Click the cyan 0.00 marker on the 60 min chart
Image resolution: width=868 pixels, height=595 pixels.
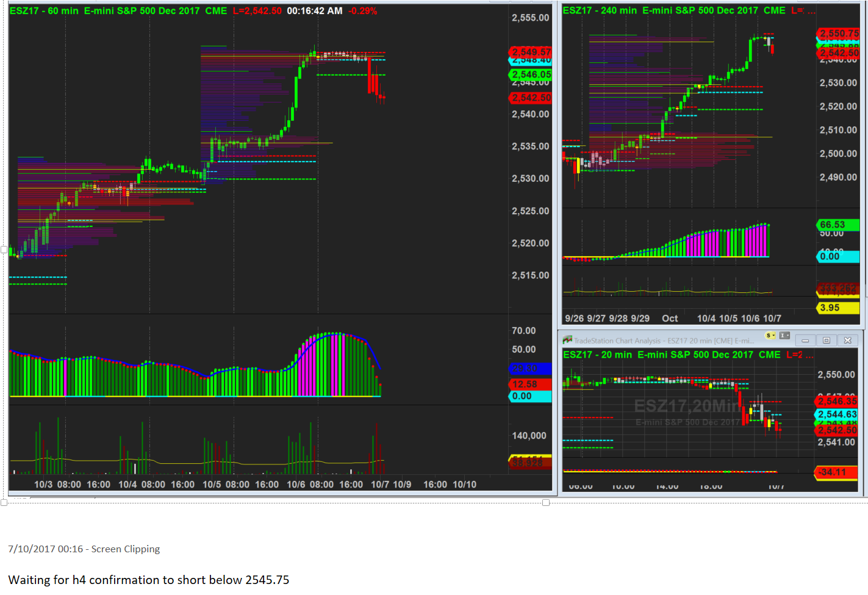pos(530,396)
